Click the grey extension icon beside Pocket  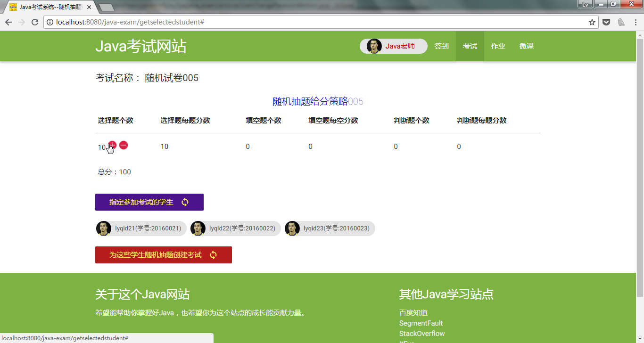click(x=621, y=22)
